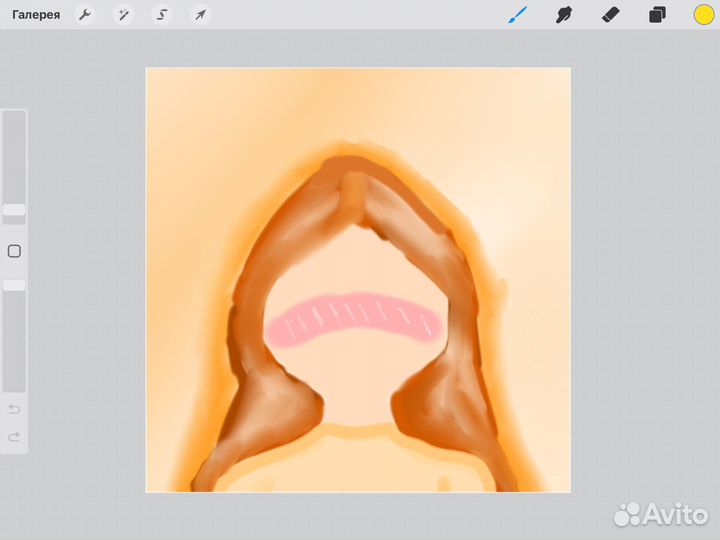Activate the Selection S-shaped tool
Image resolution: width=720 pixels, height=540 pixels.
click(x=162, y=15)
